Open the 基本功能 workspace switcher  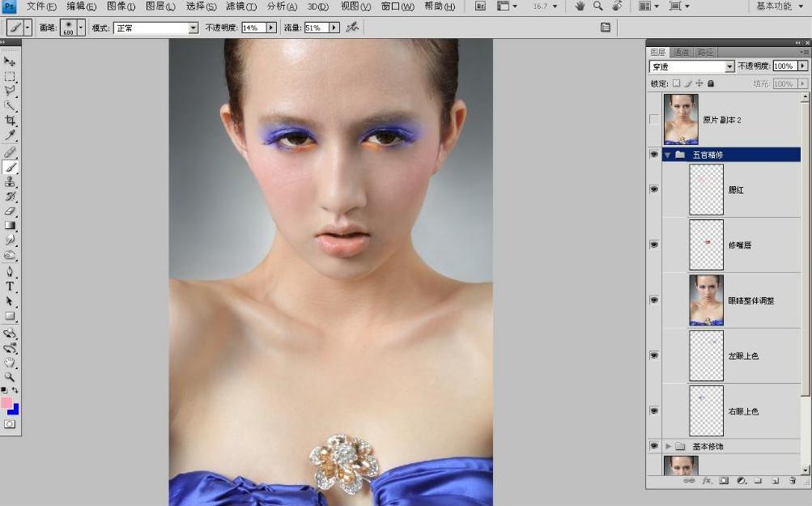tap(778, 6)
